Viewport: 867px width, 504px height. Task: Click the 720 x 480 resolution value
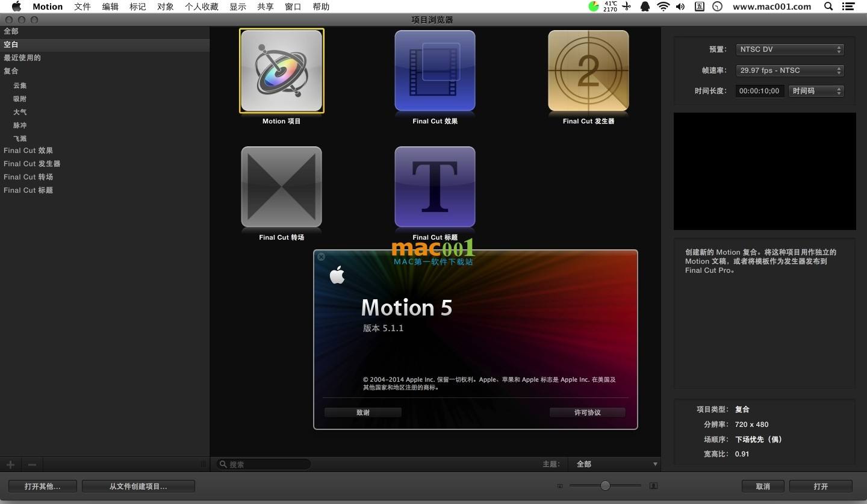pyautogui.click(x=751, y=425)
